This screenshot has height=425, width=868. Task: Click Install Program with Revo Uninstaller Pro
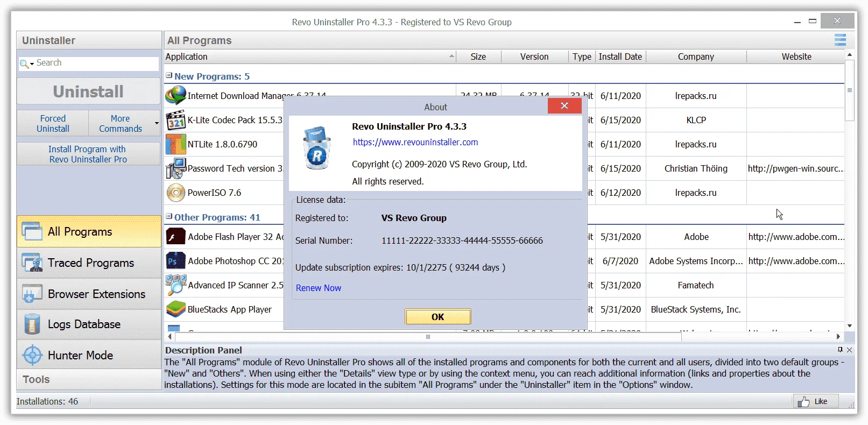(x=88, y=154)
